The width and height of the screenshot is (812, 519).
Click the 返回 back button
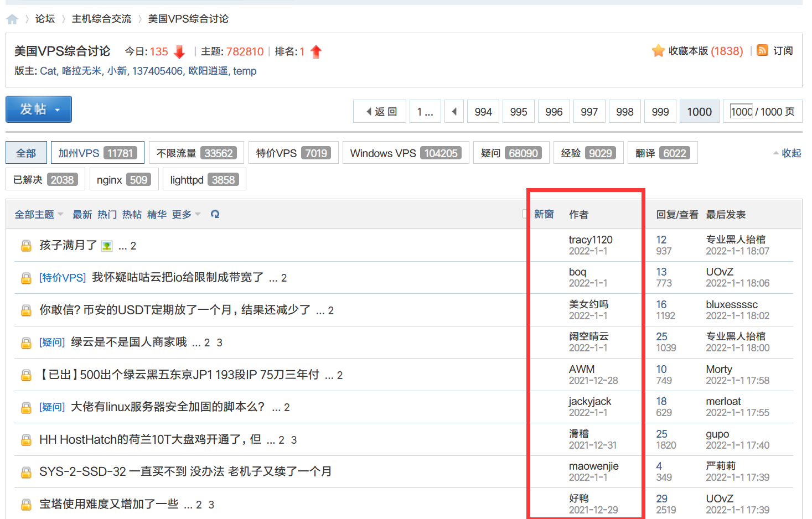[x=380, y=111]
